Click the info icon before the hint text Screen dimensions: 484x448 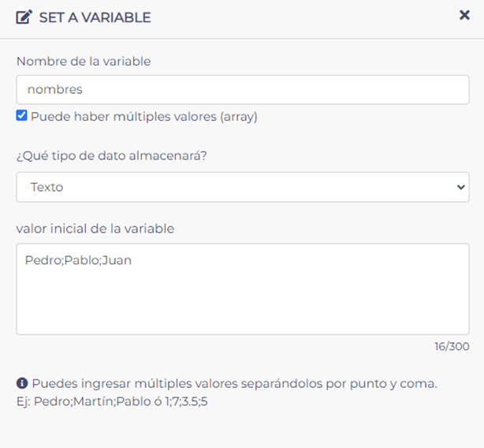tap(22, 383)
